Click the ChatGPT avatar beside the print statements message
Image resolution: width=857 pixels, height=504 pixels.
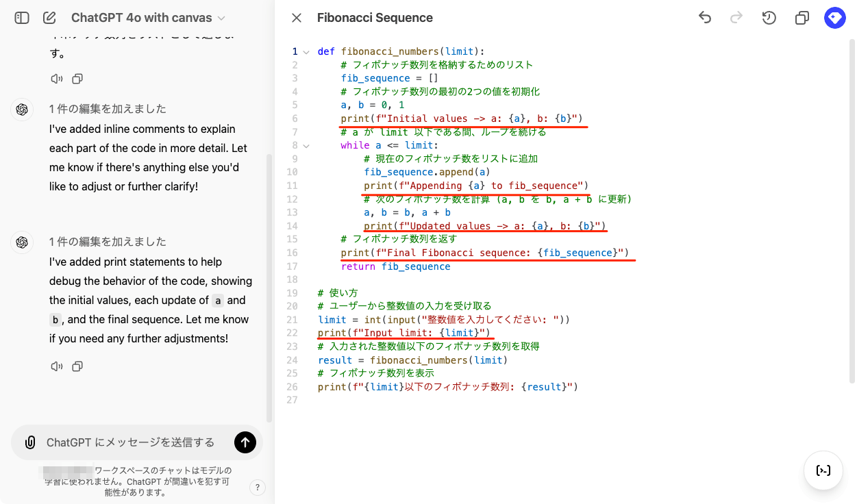tap(22, 242)
